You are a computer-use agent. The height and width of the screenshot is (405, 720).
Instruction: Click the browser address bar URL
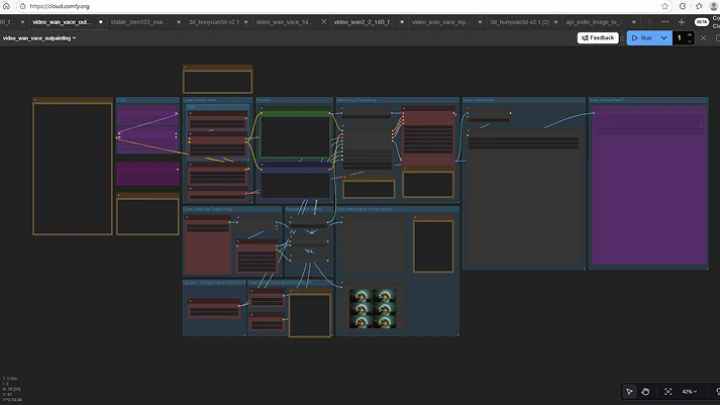(x=60, y=6)
